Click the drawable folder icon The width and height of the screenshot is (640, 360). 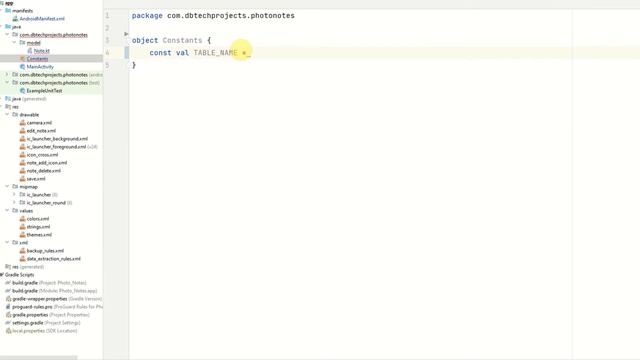[x=15, y=115]
